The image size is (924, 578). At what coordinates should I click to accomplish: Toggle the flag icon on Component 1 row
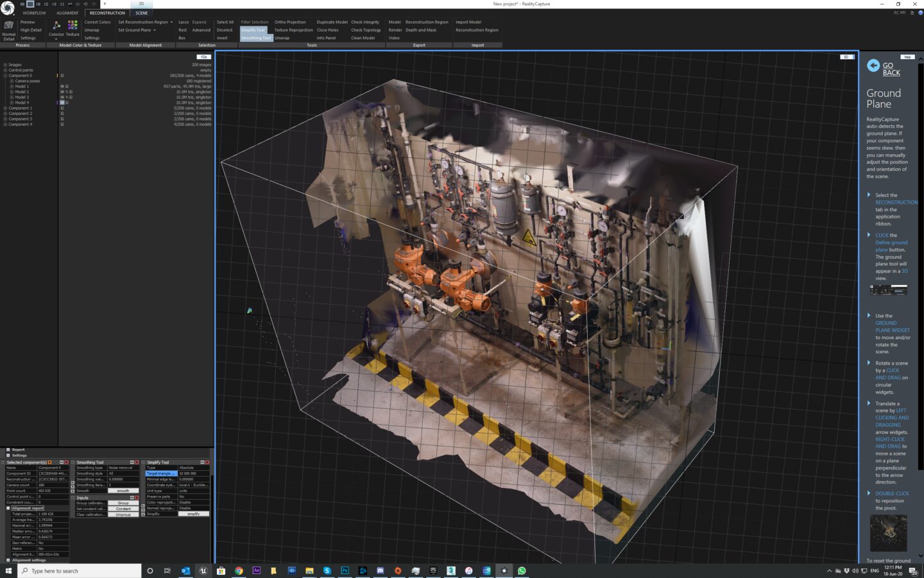tap(62, 108)
